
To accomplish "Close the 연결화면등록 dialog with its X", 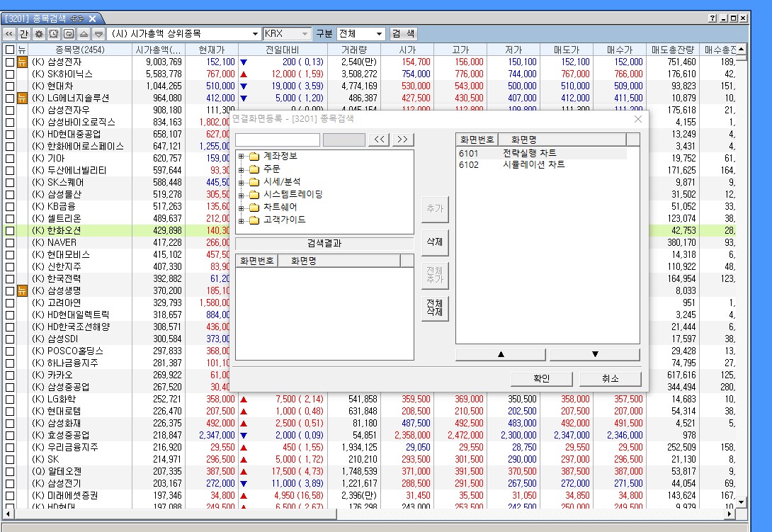I will [637, 119].
